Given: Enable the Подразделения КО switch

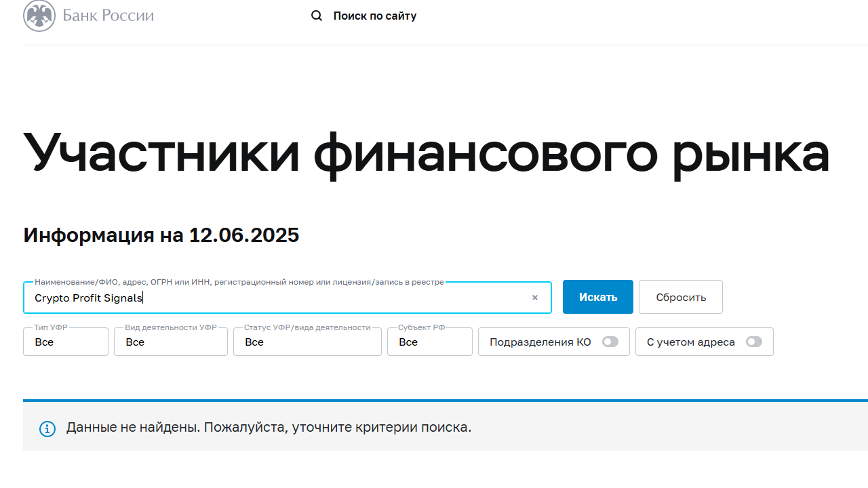Looking at the screenshot, I should [610, 342].
